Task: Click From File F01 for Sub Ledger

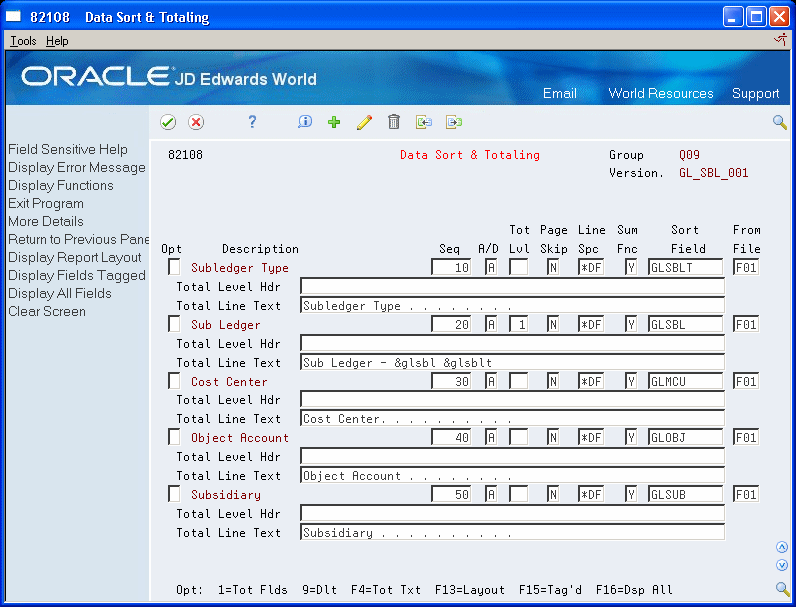Action: point(746,324)
